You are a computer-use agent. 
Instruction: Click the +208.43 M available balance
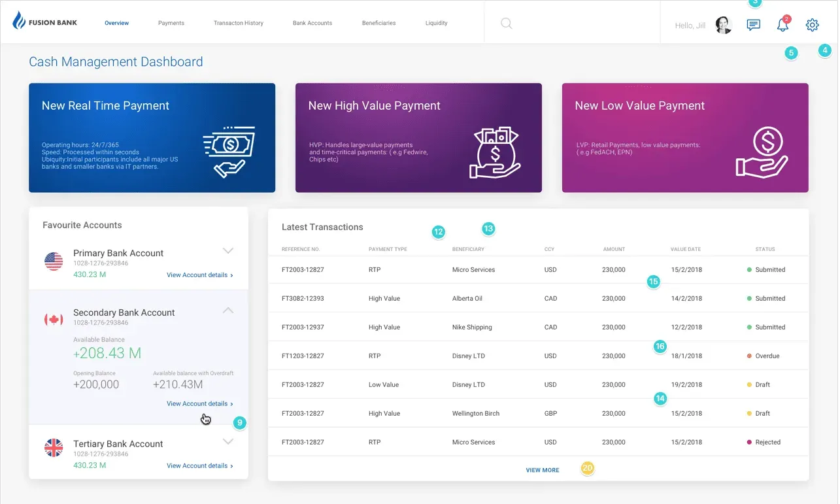coord(107,354)
